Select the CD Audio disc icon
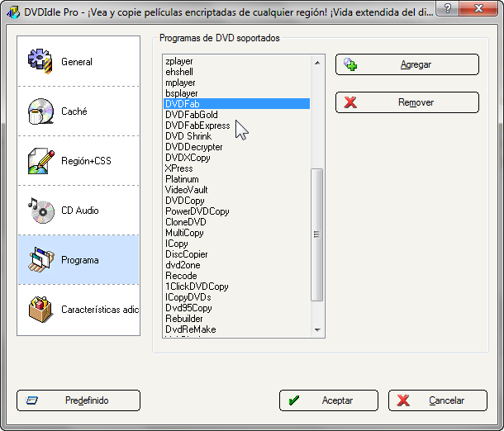Viewport: 504px width, 431px height. tap(41, 211)
